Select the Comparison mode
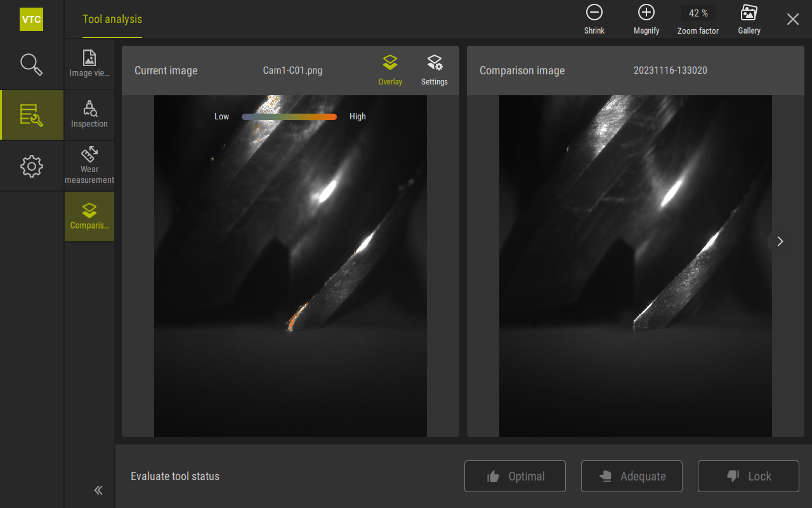 [x=89, y=217]
